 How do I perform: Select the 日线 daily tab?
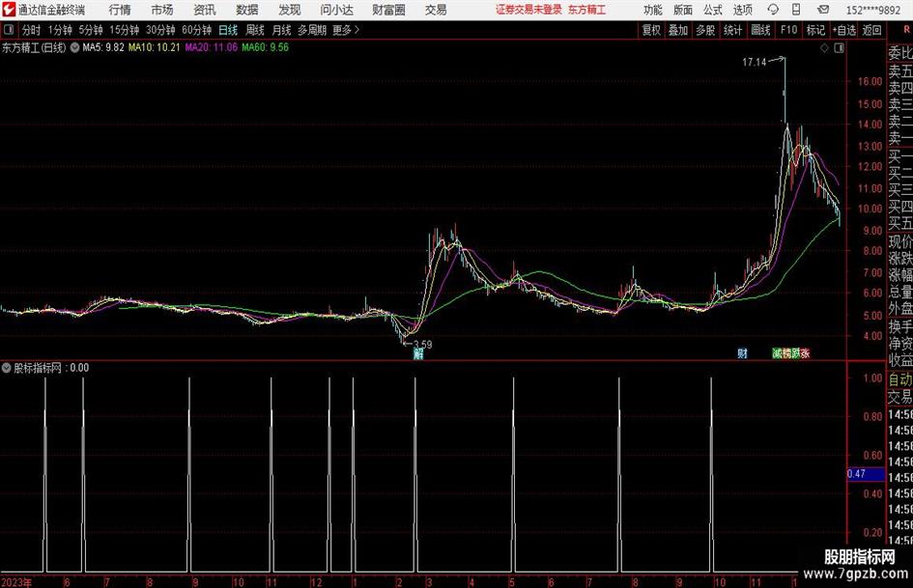228,30
